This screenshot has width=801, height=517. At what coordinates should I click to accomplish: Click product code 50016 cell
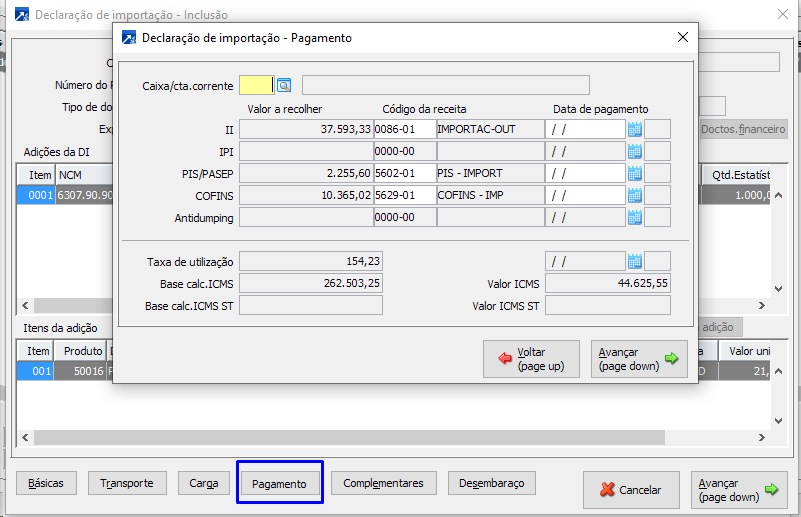(x=80, y=371)
